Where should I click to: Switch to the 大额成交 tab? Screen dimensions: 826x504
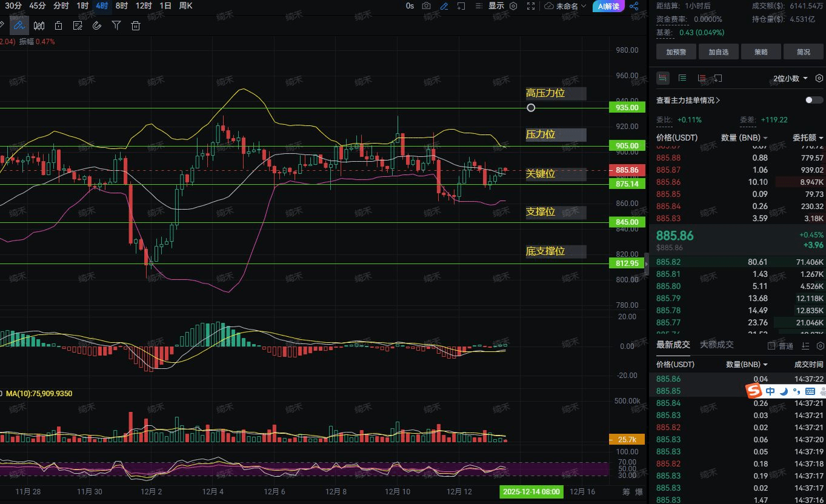pyautogui.click(x=717, y=345)
